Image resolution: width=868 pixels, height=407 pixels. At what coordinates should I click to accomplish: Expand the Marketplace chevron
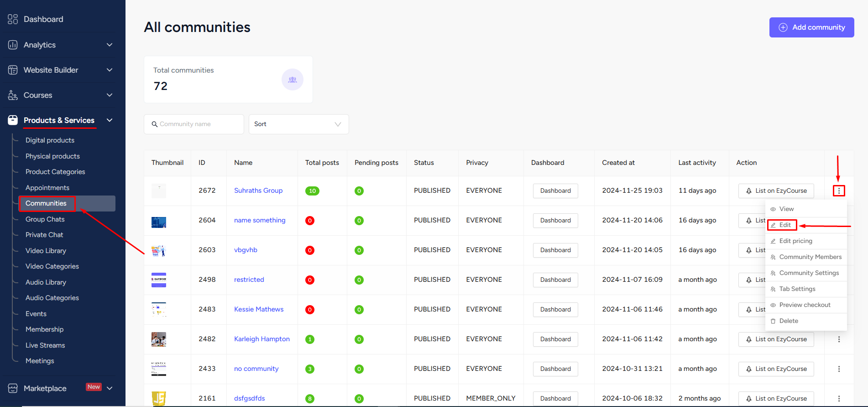coord(110,388)
